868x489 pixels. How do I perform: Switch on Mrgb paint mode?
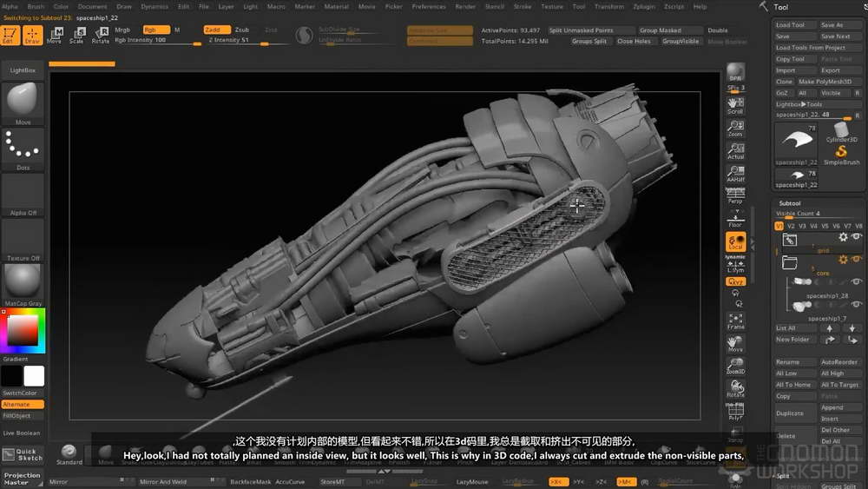pos(122,30)
